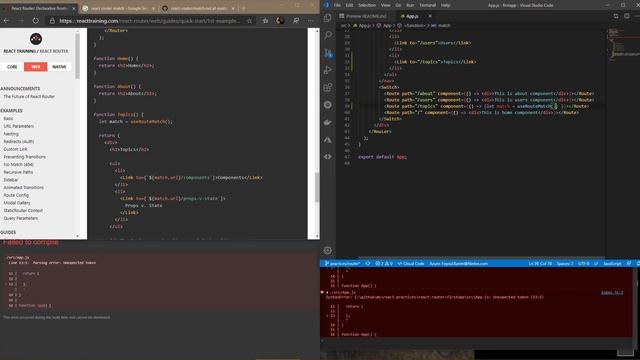Open View menu in VS Code
The image size is (640, 360).
386,5
